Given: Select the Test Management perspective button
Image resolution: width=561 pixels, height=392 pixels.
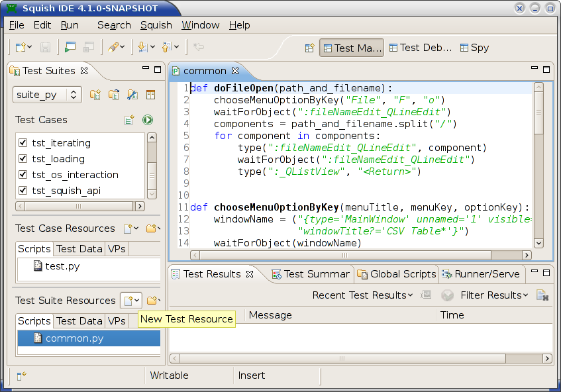Looking at the screenshot, I should [352, 48].
